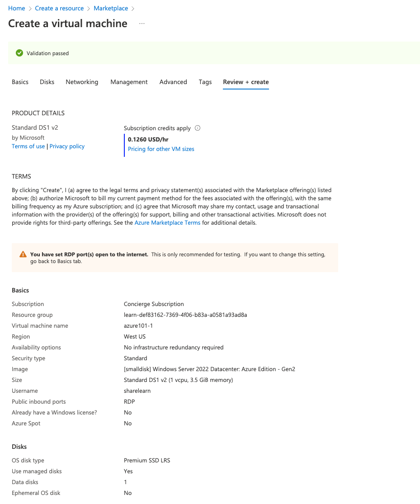The height and width of the screenshot is (504, 420).
Task: Open the Advanced tab
Action: tap(173, 82)
